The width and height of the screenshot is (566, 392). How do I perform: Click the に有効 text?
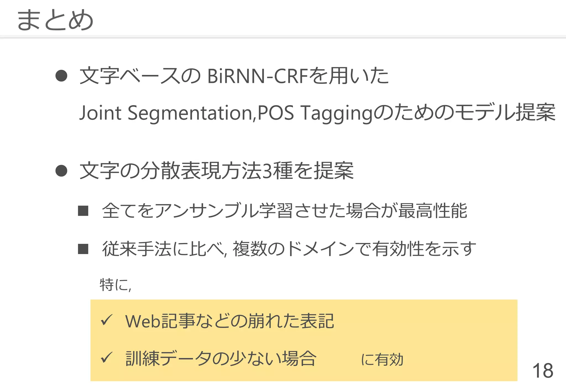point(382,360)
